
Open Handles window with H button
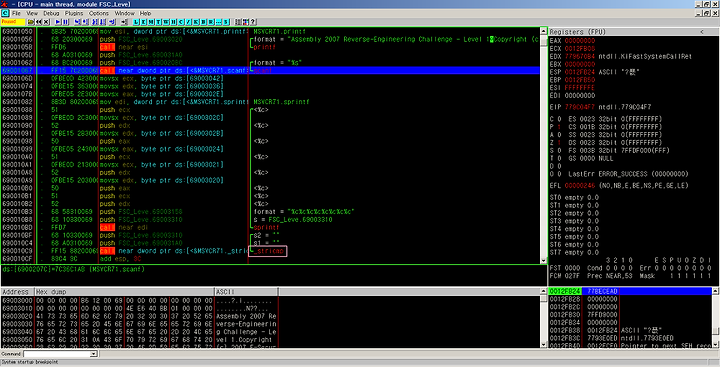(x=173, y=22)
